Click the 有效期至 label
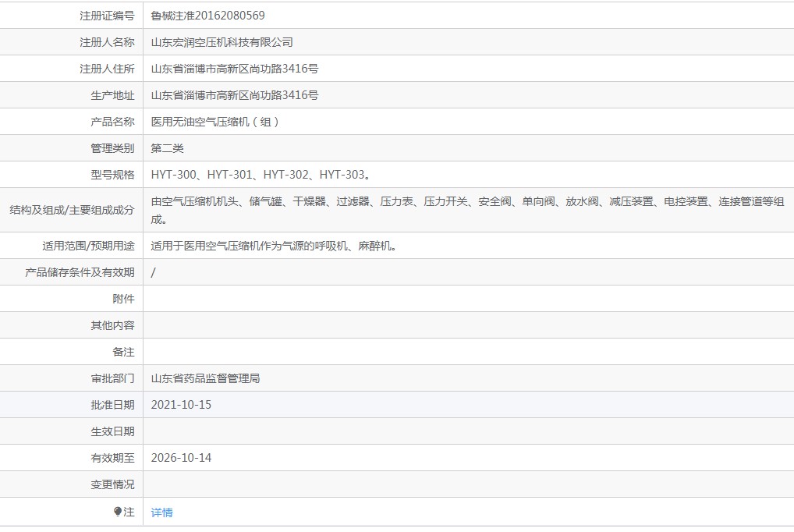794x532 pixels. (112, 458)
